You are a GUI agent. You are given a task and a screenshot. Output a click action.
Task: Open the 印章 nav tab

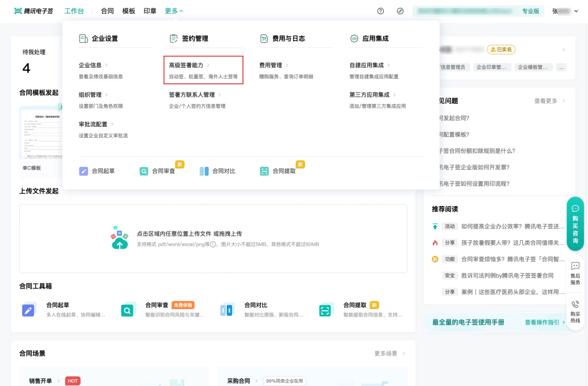150,11
